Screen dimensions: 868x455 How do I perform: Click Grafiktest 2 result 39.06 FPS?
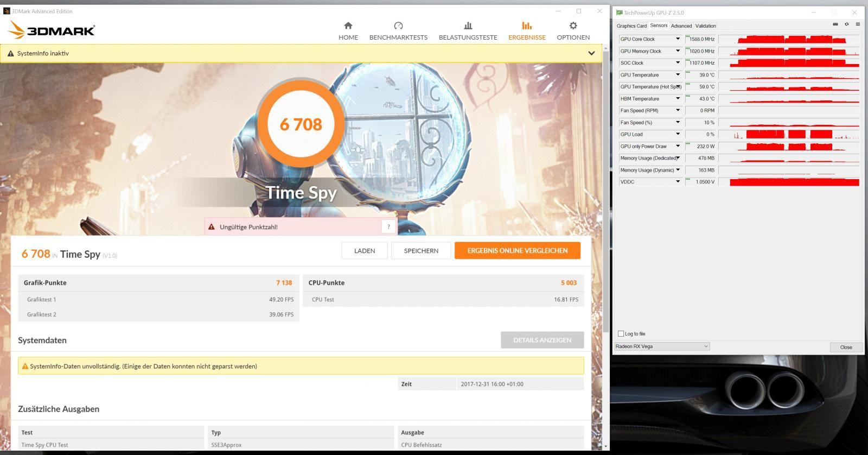click(281, 314)
